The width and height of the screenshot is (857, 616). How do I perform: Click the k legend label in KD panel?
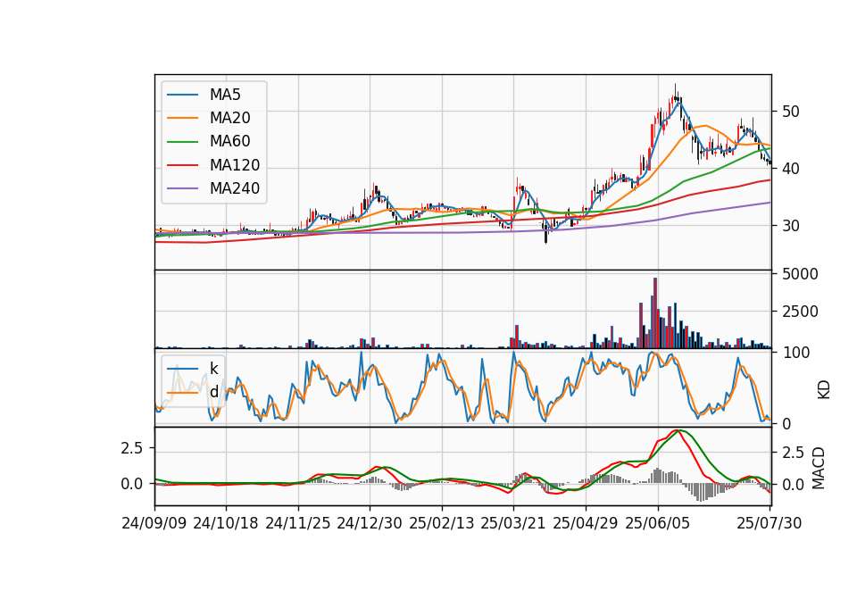pos(213,369)
